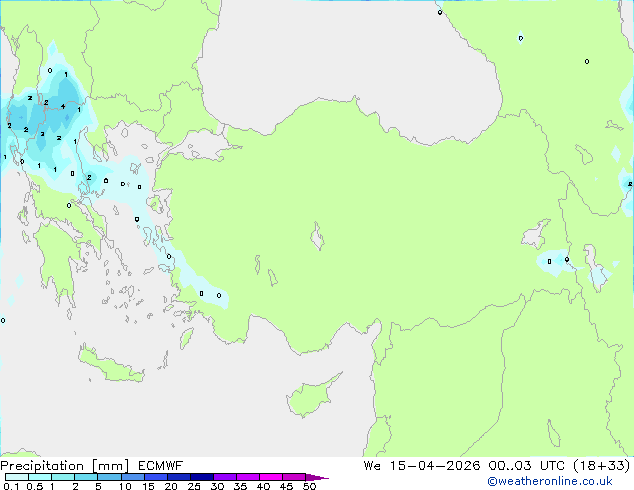Click the forecast date 15-04-2026 text

pyautogui.click(x=435, y=466)
